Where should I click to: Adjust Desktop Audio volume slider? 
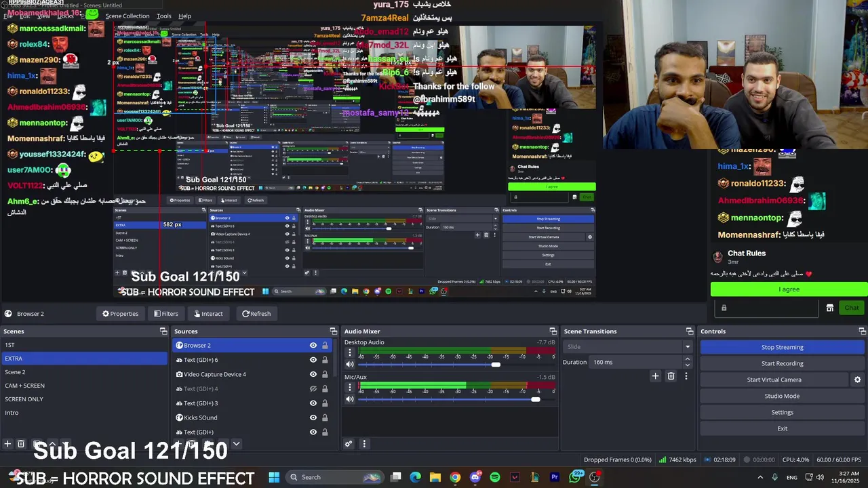pos(496,365)
